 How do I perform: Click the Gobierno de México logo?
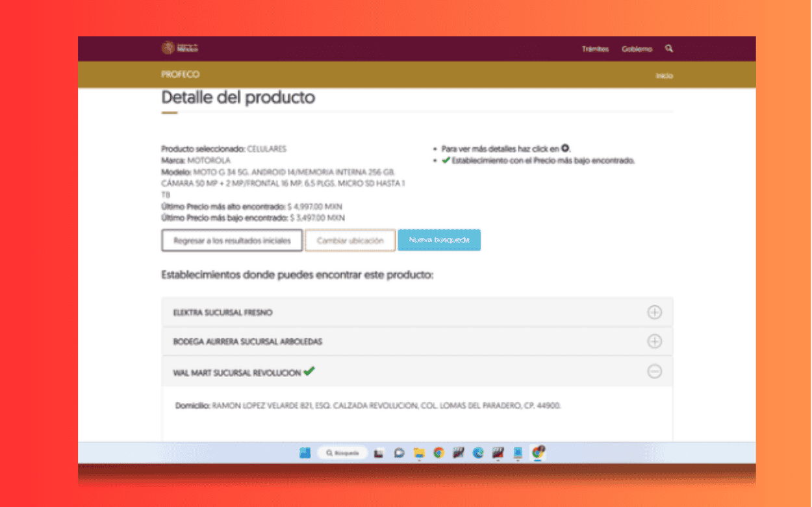point(179,48)
